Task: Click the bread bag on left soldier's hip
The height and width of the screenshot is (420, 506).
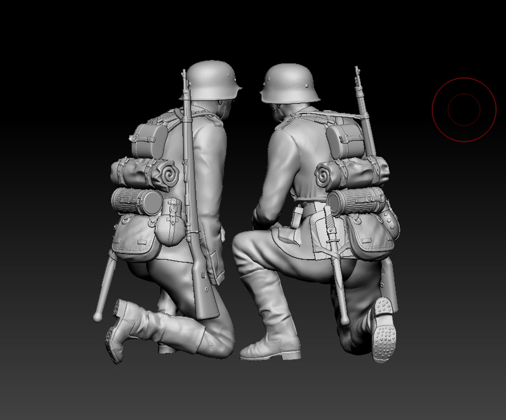Action: [136, 237]
